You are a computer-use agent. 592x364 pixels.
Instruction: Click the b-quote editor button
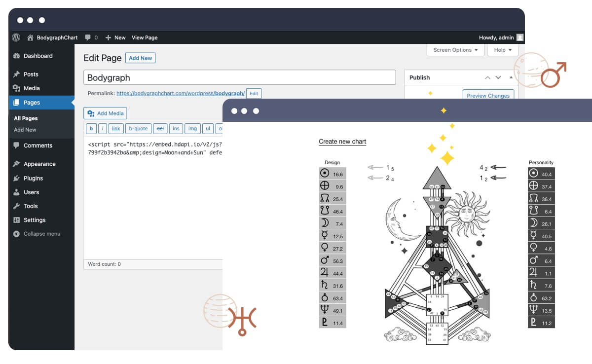(x=138, y=129)
